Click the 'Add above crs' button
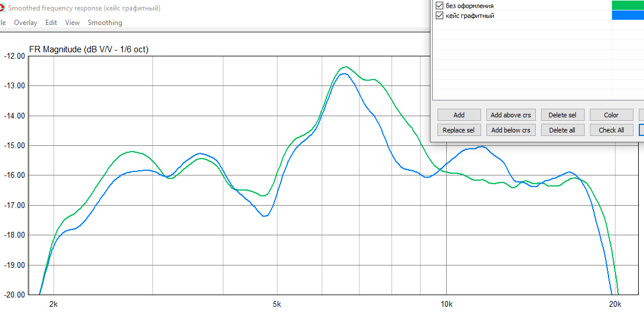 coord(511,115)
